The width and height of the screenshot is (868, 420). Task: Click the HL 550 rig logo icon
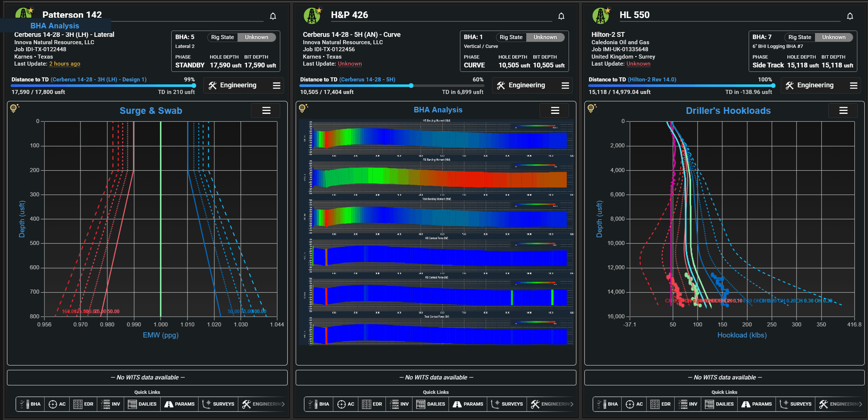point(601,15)
